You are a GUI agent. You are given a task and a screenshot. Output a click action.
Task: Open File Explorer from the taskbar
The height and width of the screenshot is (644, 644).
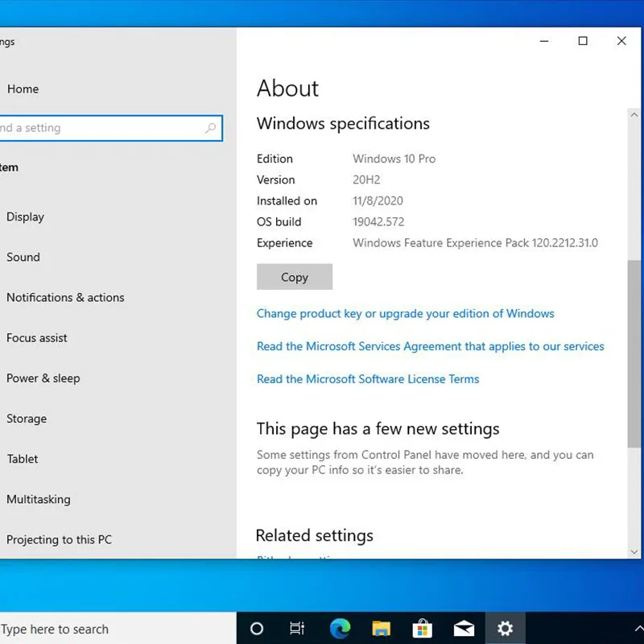381,629
